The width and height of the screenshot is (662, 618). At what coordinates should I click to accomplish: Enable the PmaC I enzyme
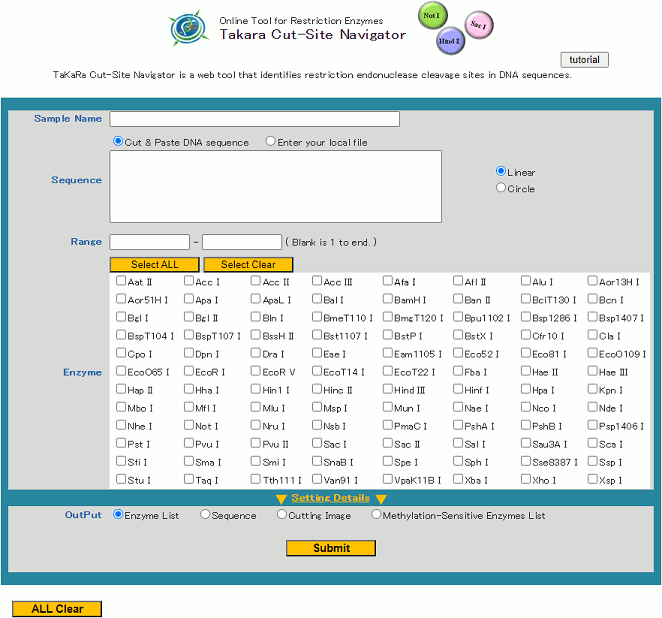pyautogui.click(x=388, y=425)
